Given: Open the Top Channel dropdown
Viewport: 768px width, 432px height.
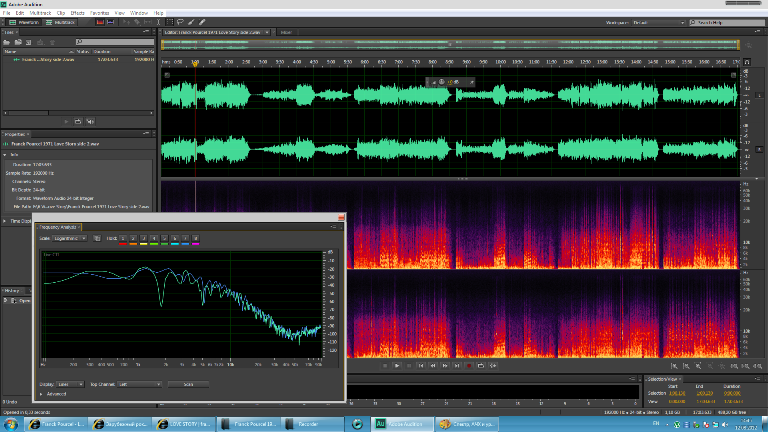Looking at the screenshot, I should pos(139,384).
